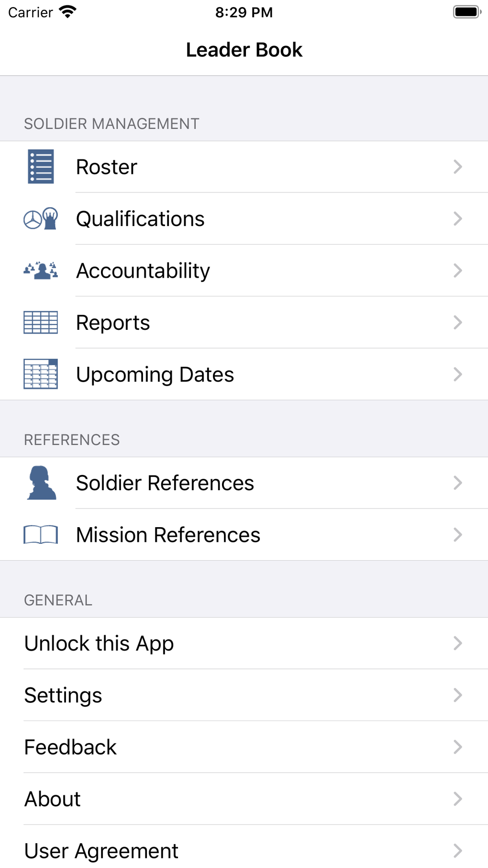Tap the Reports table icon
488x868 pixels.
pos(41,322)
